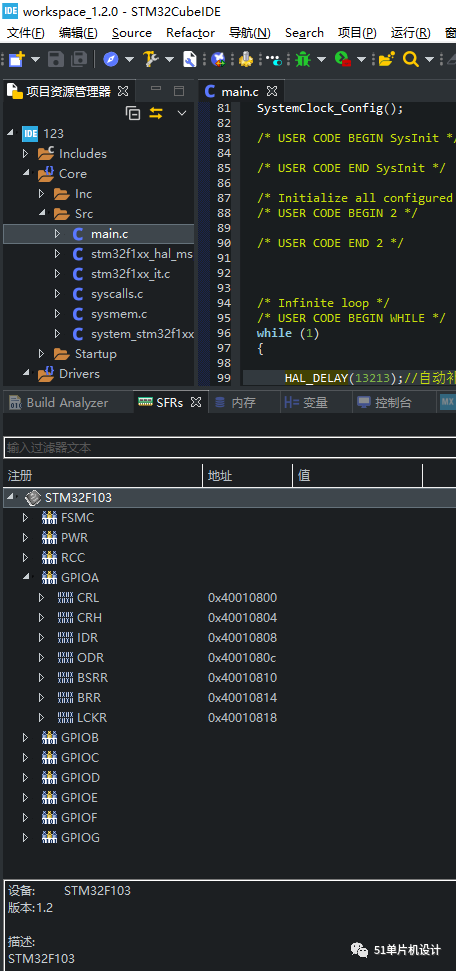456x971 pixels.
Task: Click the magnifier Search toolbar icon
Action: coord(410,59)
